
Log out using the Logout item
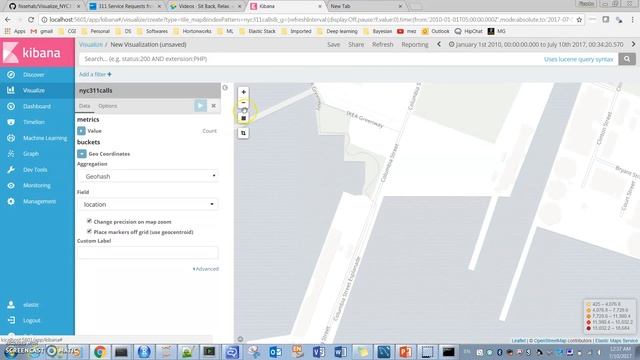pyautogui.click(x=31, y=320)
